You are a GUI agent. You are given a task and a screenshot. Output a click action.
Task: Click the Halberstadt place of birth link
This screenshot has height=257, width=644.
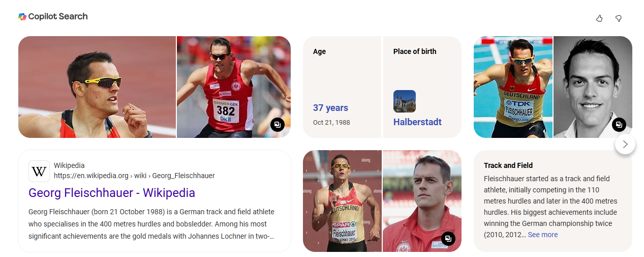417,122
